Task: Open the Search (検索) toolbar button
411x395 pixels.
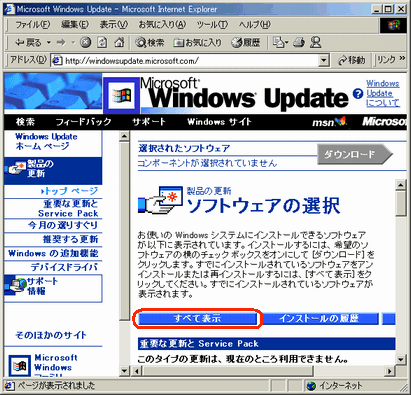Action: click(150, 43)
